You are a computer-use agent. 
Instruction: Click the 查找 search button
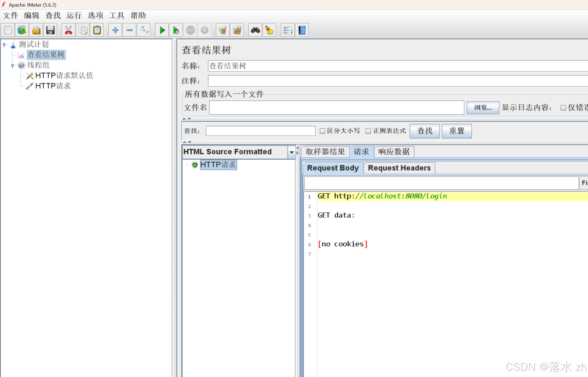[425, 131]
